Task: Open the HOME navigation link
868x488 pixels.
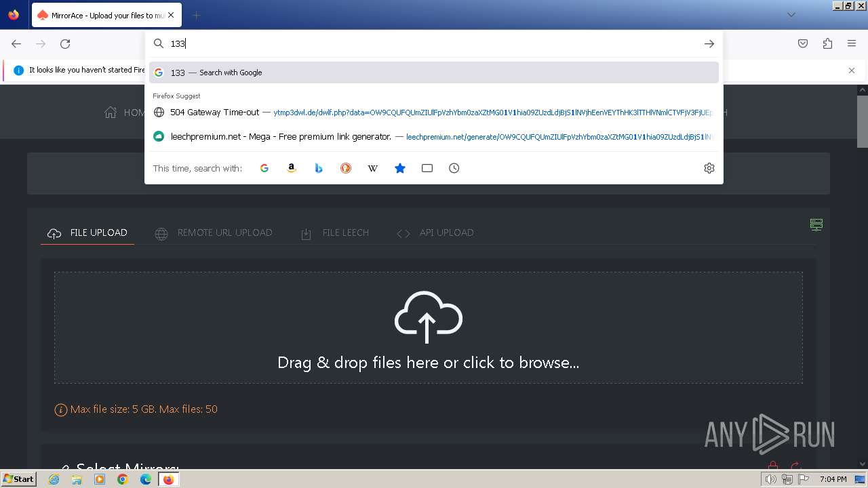Action: pyautogui.click(x=125, y=113)
